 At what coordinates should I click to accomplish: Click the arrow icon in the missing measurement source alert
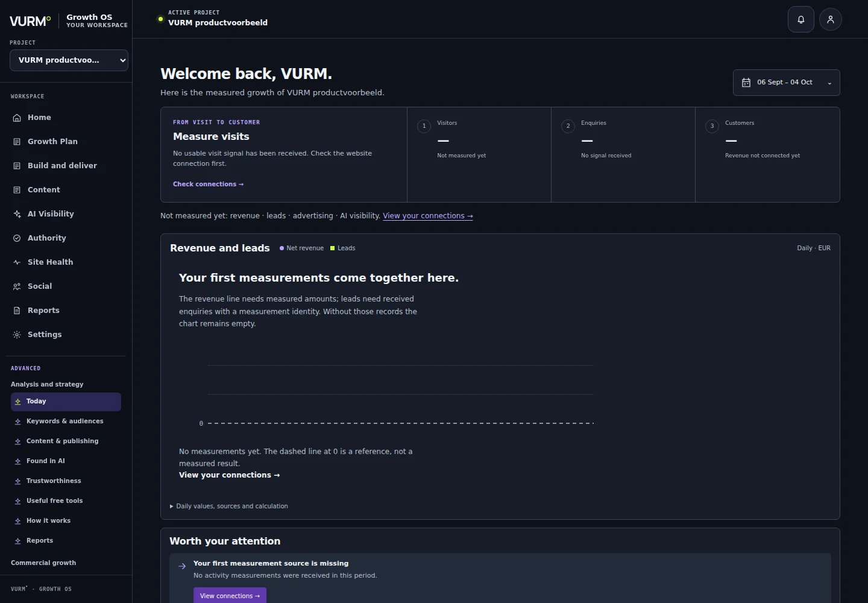(182, 566)
